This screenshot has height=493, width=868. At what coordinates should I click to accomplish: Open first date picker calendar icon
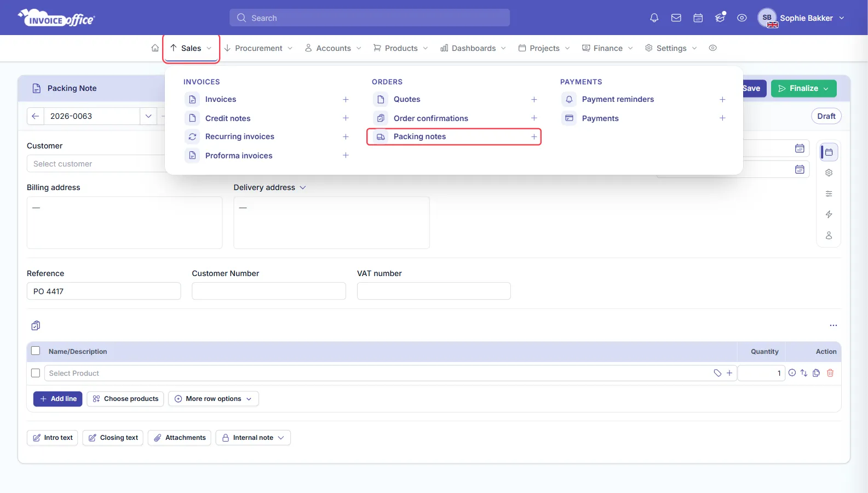(800, 148)
